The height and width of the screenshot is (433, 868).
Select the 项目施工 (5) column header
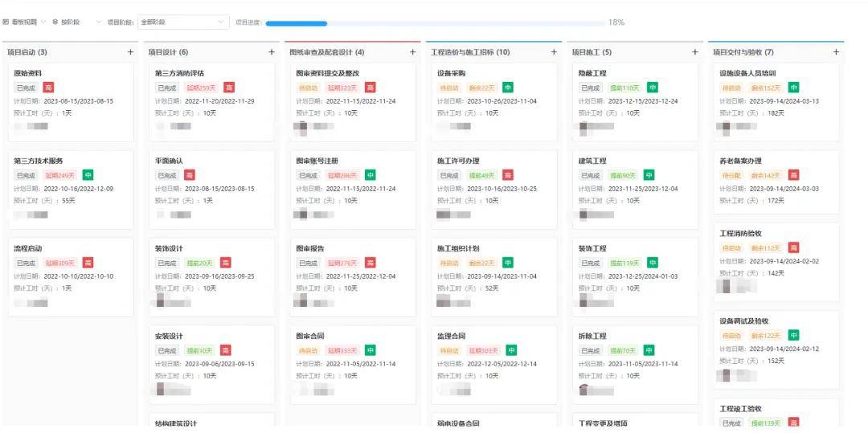click(592, 52)
